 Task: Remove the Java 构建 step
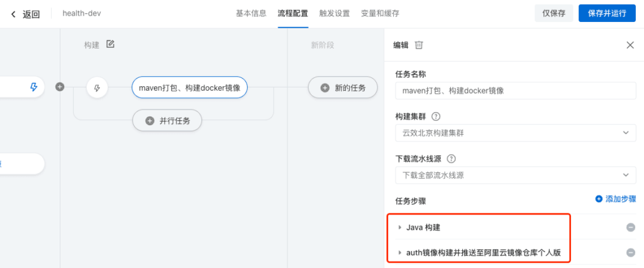click(630, 227)
